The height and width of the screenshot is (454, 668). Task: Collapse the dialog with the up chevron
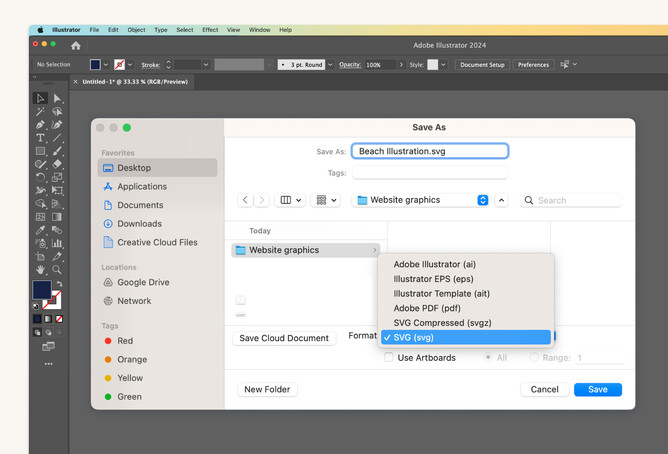[x=502, y=200]
